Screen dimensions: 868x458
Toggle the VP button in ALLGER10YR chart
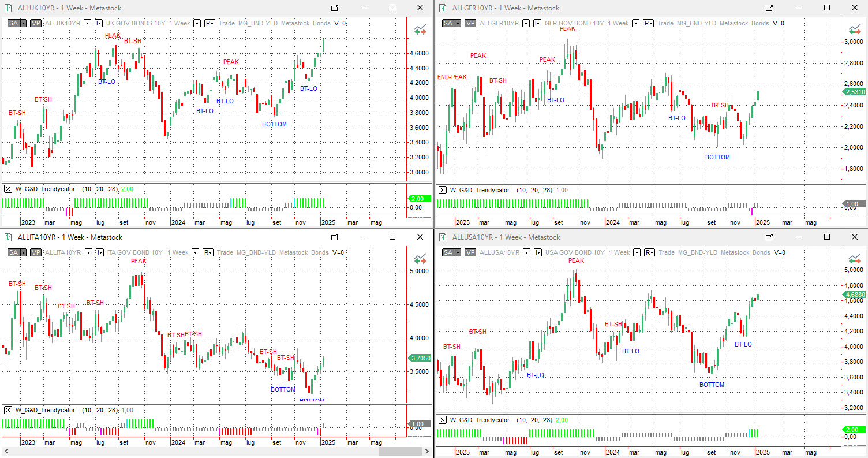[x=470, y=23]
